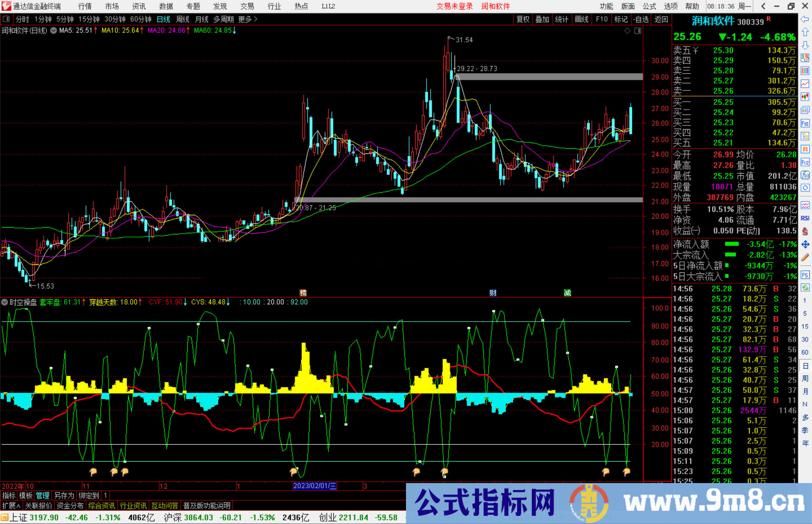Toggle 叠加 overlay mode on the toolbar
Viewport: 812px width, 524px height.
pos(542,19)
